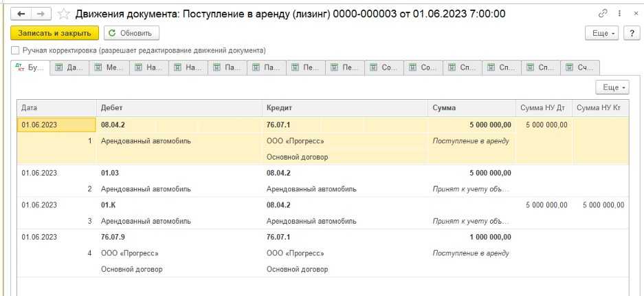The height and width of the screenshot is (296, 644).
Task: Go forward with the right arrow button
Action: click(x=41, y=14)
